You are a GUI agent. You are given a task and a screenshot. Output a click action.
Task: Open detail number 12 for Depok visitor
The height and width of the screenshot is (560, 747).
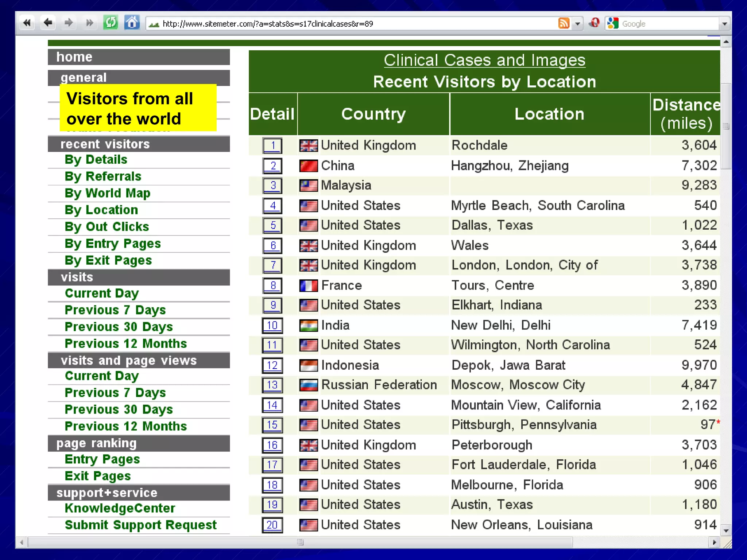tap(272, 365)
